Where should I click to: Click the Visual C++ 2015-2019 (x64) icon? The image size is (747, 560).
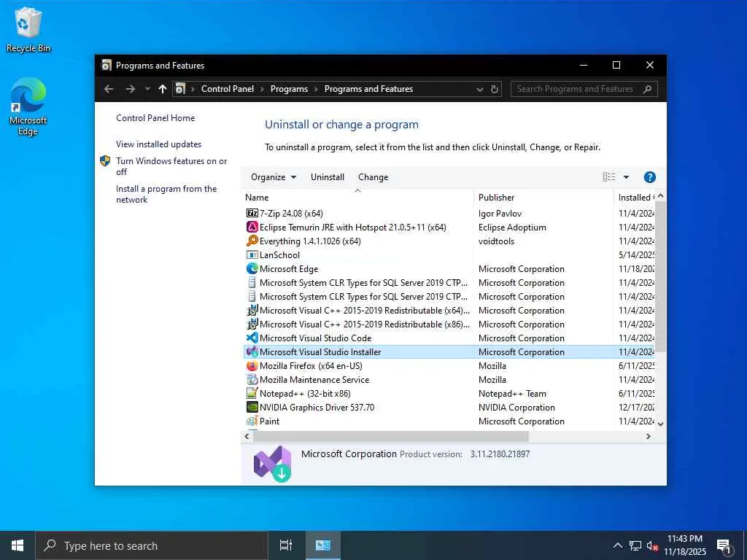252,311
